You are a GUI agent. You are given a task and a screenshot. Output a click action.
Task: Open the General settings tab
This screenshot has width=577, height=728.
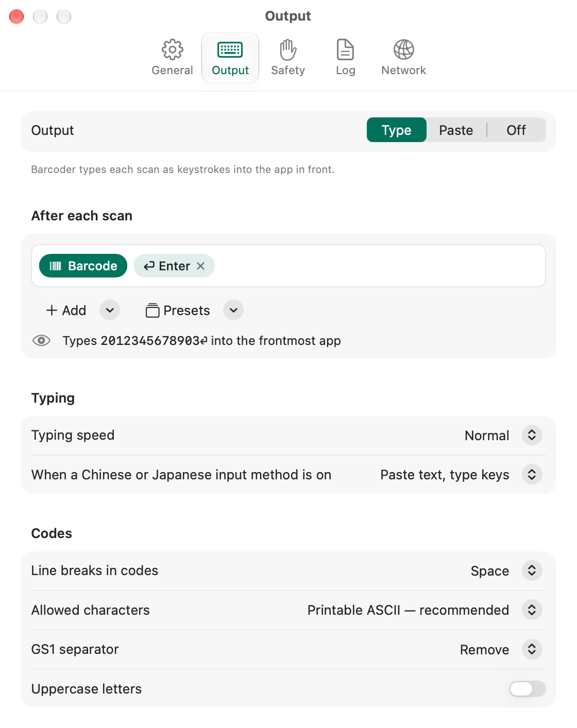[172, 58]
